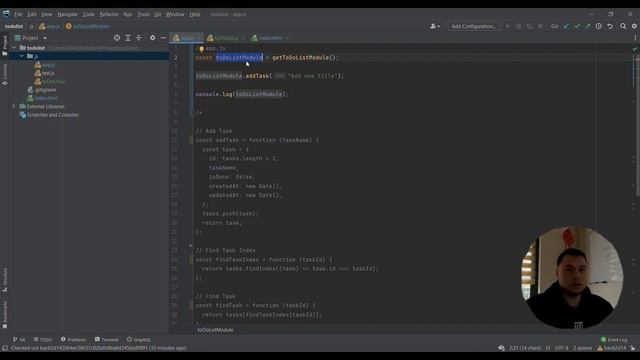Click the Debug button in toolbar
Image resolution: width=640 pixels, height=360 pixels.
518,26
